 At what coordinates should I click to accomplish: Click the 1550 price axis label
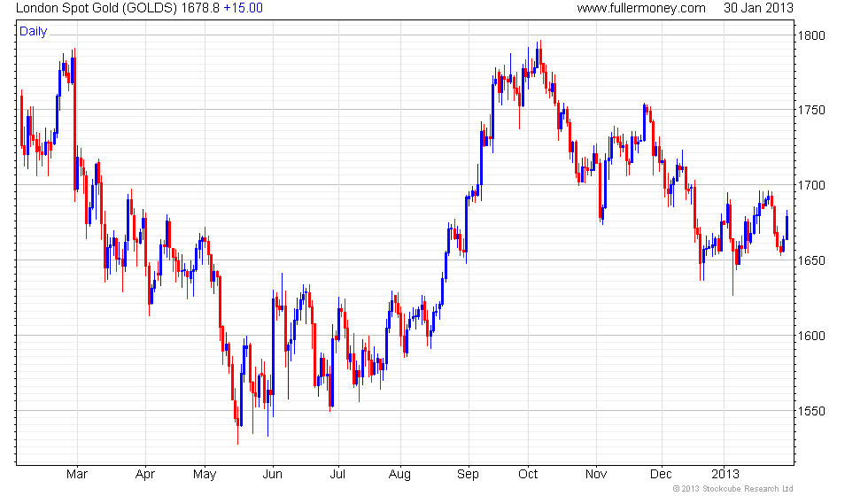point(811,411)
